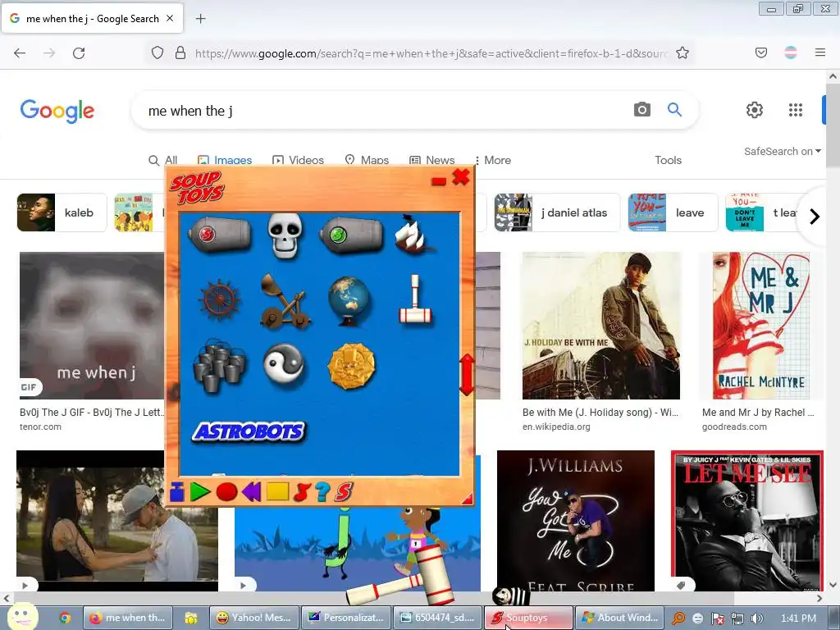Open Firefox hamburger menu
This screenshot has width=840, height=630.
click(820, 52)
